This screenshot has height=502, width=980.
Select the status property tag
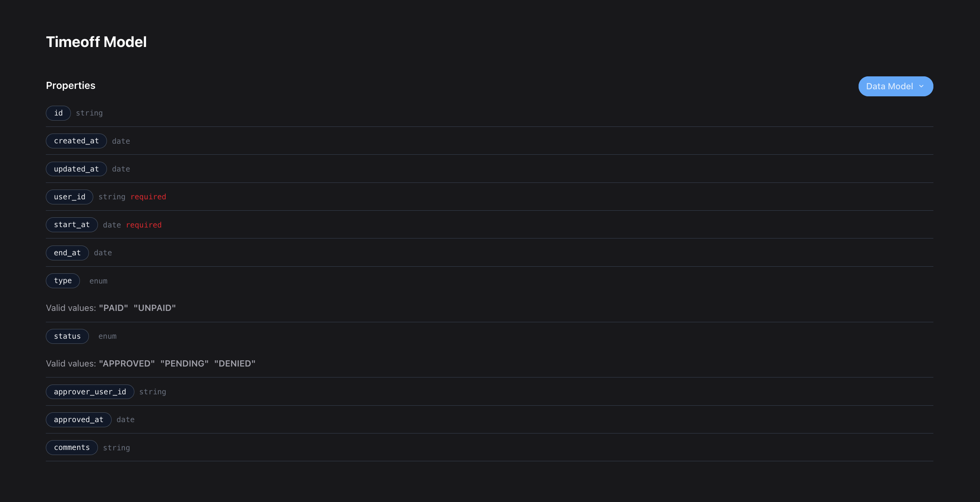[67, 336]
